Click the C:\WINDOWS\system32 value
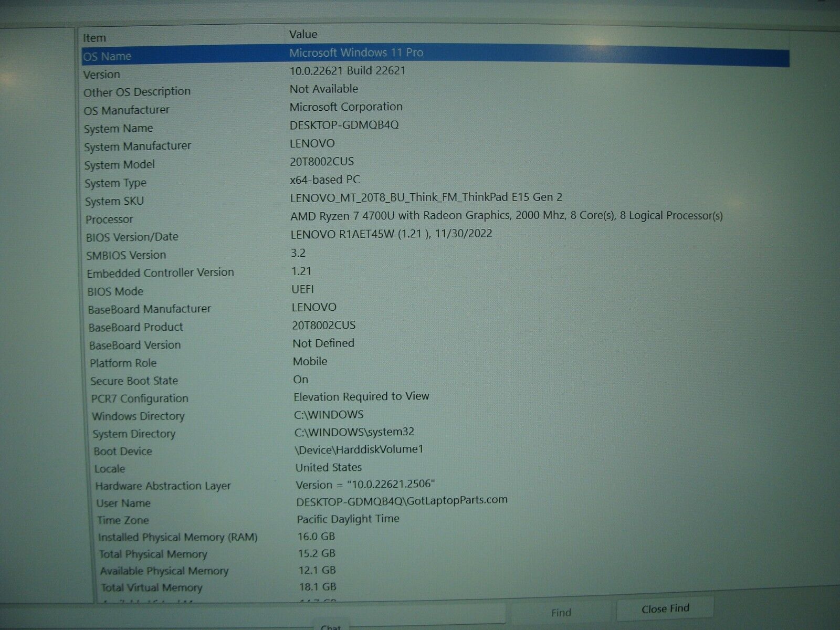 pos(354,432)
